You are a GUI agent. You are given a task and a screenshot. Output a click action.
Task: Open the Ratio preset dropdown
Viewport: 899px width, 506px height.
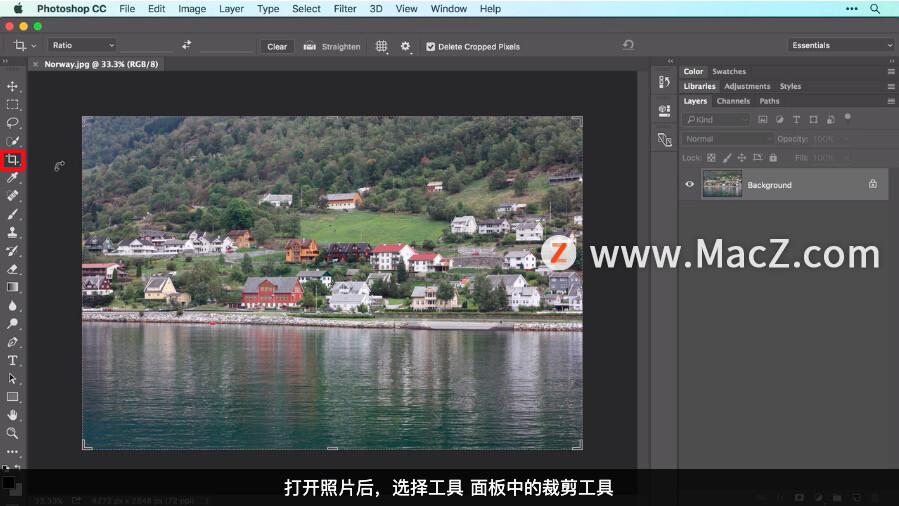[x=82, y=45]
